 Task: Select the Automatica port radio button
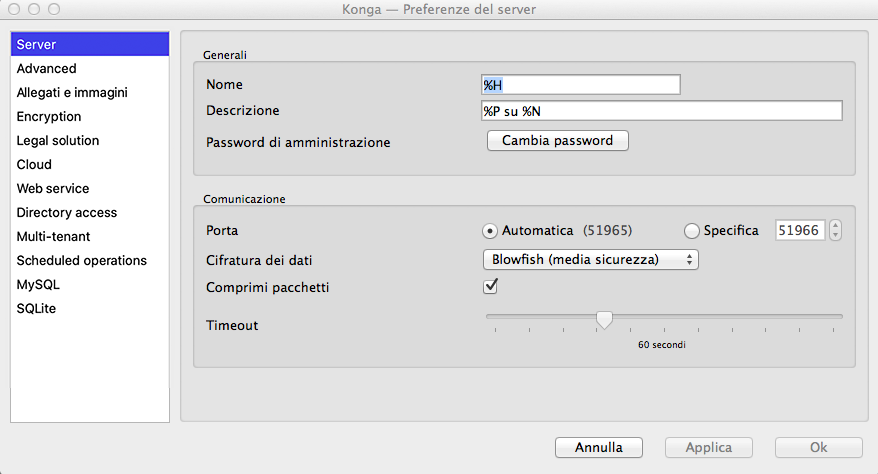(x=490, y=230)
